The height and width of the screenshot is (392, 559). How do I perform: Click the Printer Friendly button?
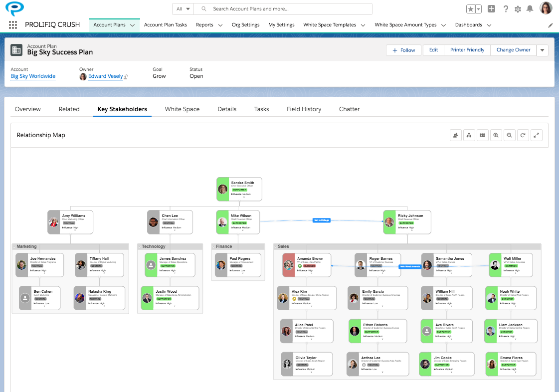467,50
